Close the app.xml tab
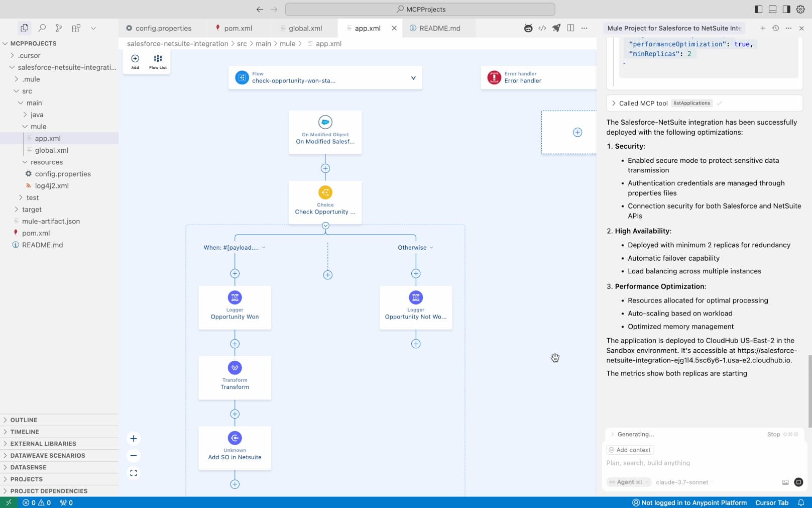Viewport: 812px width, 508px height. click(x=394, y=28)
